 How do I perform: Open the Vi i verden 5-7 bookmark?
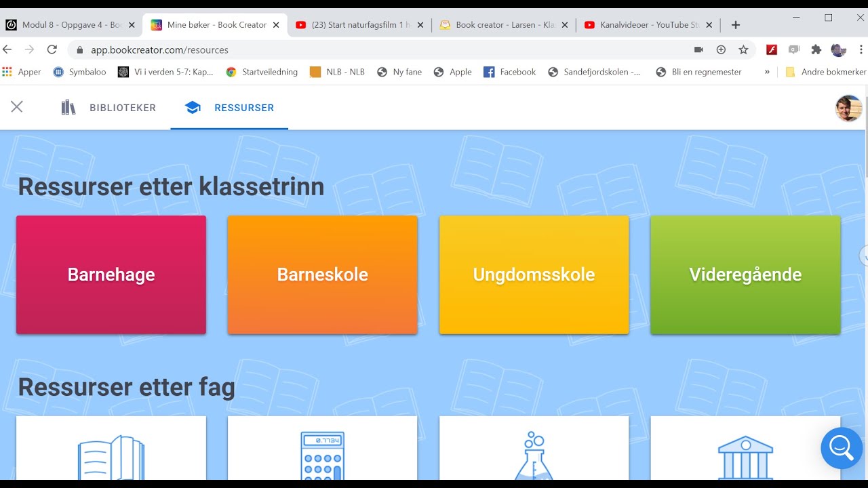pos(166,72)
